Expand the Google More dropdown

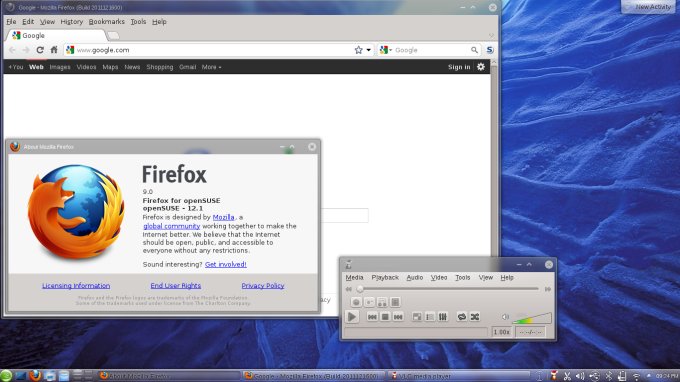click(211, 67)
